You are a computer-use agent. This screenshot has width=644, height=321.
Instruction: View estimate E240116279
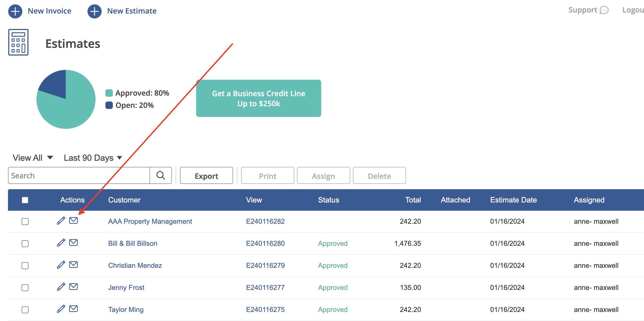(265, 265)
